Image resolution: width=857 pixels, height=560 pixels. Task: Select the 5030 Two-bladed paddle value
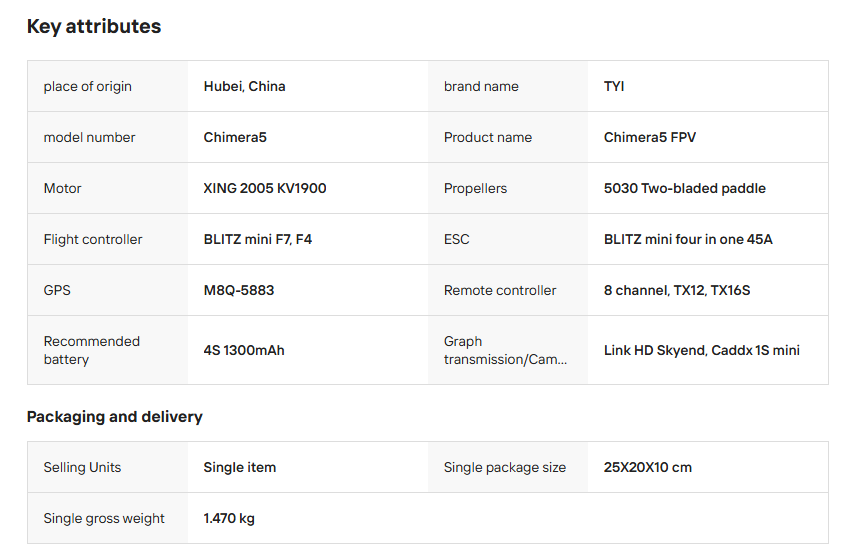(x=685, y=189)
